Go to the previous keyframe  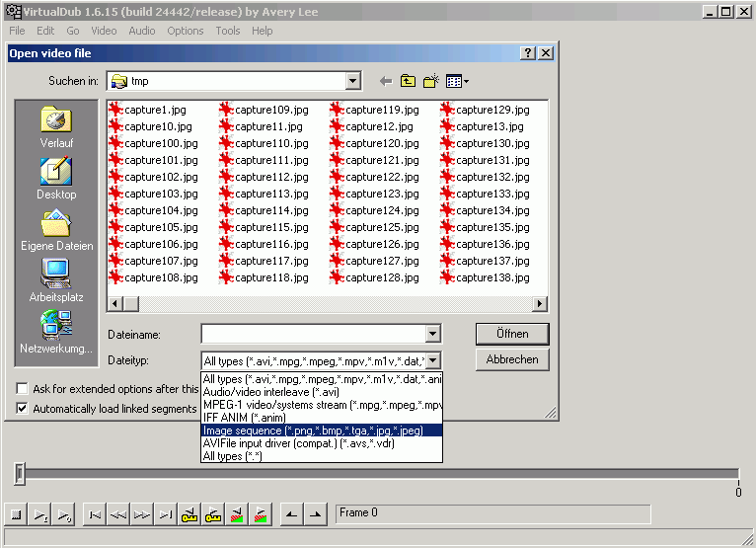[189, 514]
